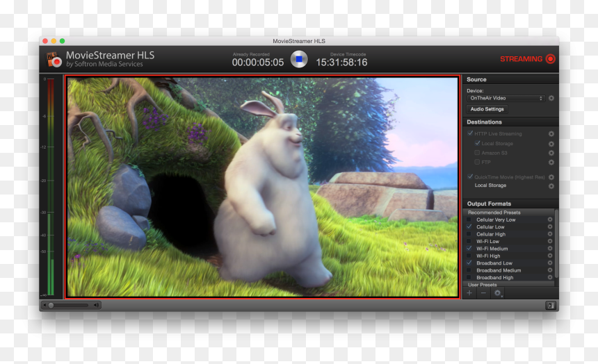Viewport: 598px width, 364px height.
Task: Click the audio level meter
Action: pos(51,186)
